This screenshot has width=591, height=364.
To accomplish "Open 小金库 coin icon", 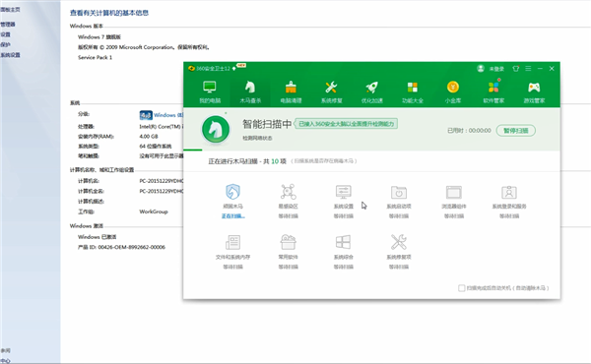I will click(453, 91).
